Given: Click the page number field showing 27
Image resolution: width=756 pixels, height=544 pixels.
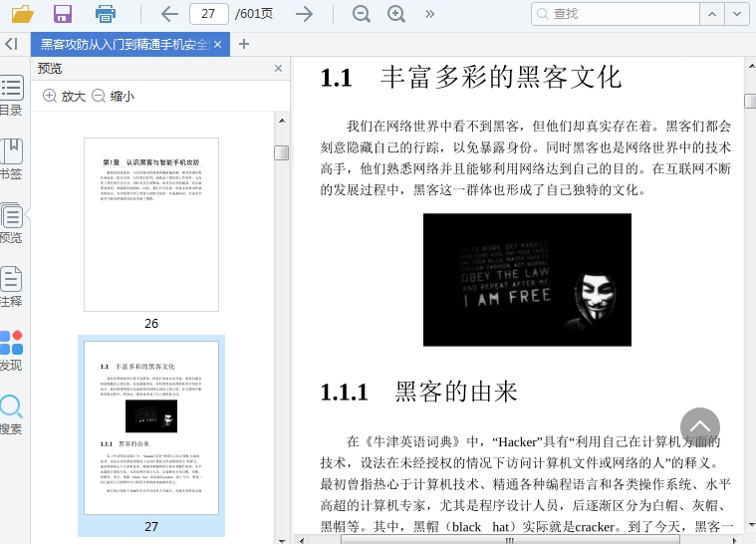Looking at the screenshot, I should (209, 14).
